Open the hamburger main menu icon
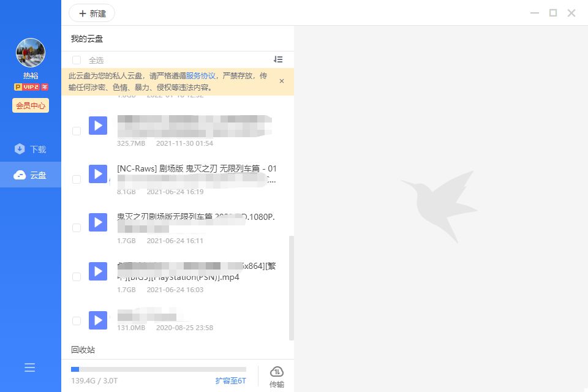This screenshot has height=392, width=588. click(29, 367)
